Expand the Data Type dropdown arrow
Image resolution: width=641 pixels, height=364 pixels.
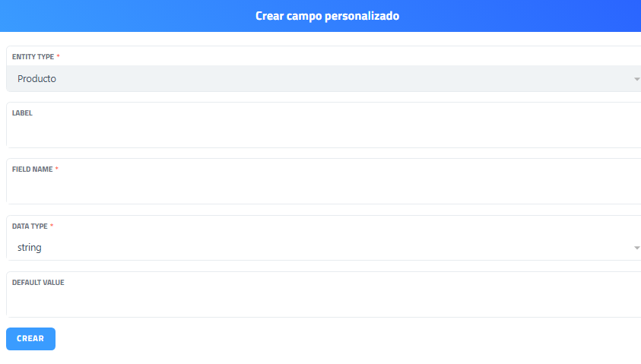636,248
